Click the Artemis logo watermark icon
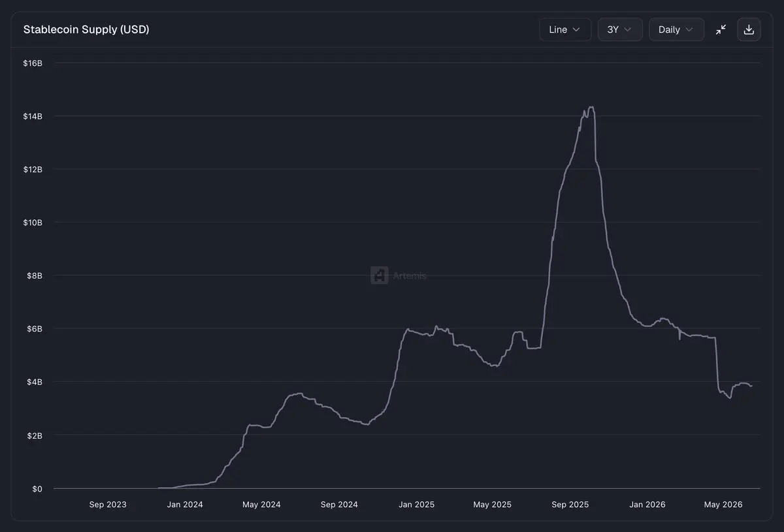Screen dimensions: 784x532 point(379,275)
